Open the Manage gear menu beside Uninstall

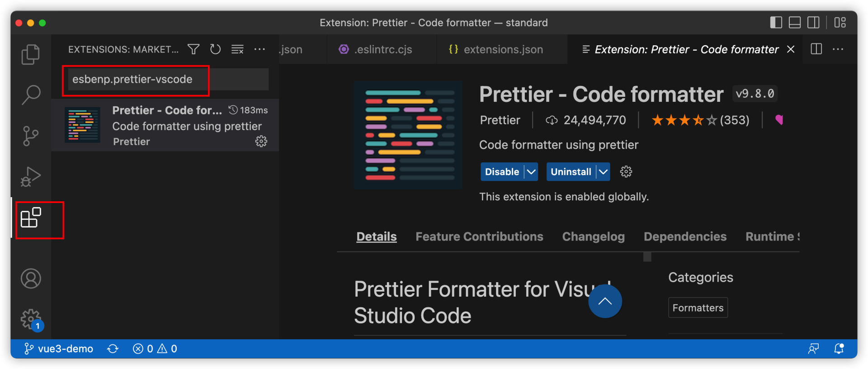coord(626,172)
